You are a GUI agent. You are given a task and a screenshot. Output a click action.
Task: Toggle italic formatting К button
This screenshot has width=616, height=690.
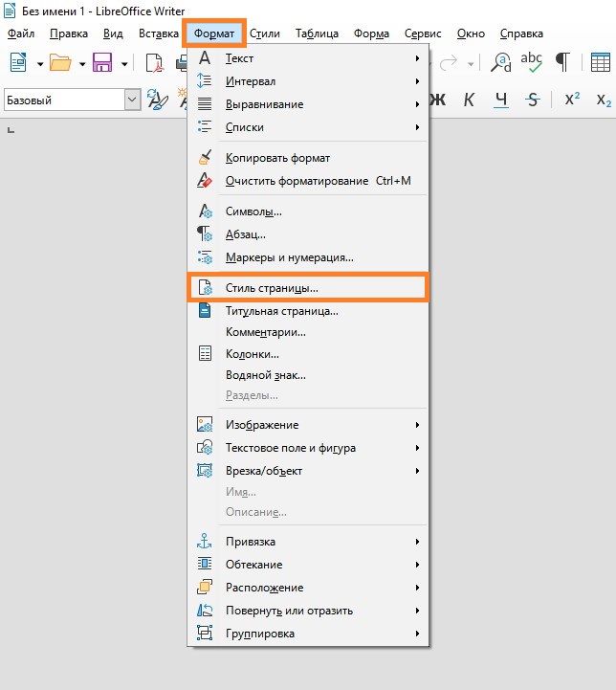(x=469, y=100)
